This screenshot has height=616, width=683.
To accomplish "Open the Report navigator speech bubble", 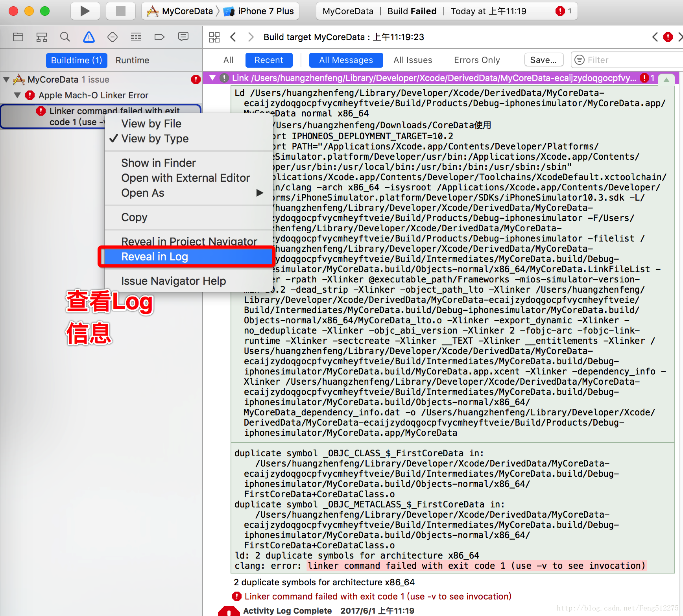I will pyautogui.click(x=183, y=37).
